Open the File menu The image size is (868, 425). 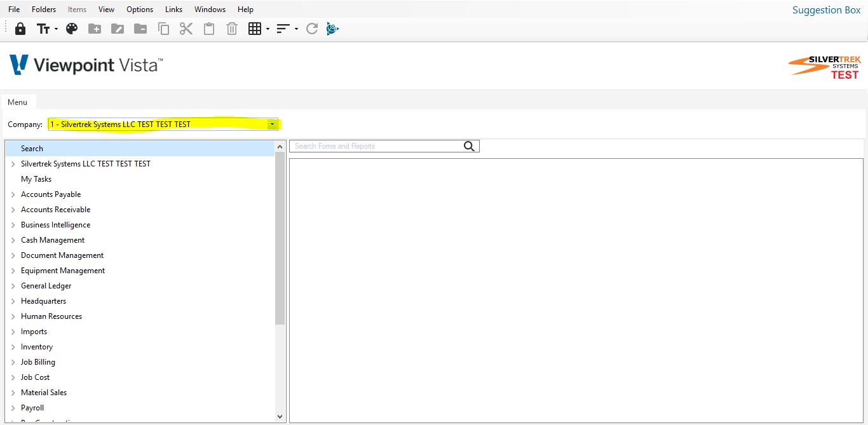point(14,10)
